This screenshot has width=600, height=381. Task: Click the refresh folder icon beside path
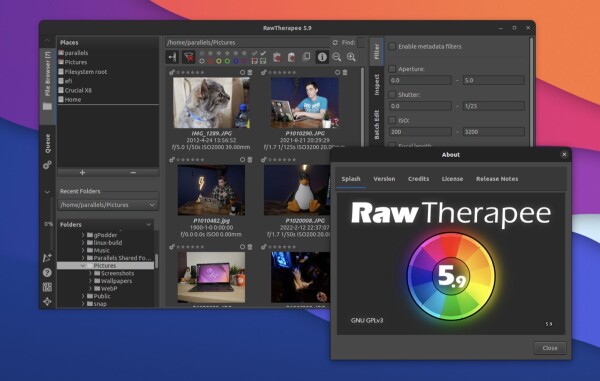335,42
